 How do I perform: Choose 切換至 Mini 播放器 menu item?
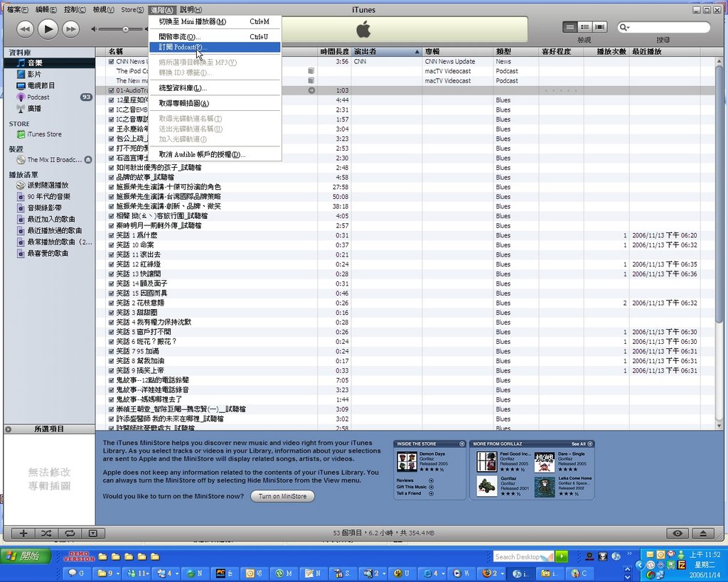click(x=215, y=21)
